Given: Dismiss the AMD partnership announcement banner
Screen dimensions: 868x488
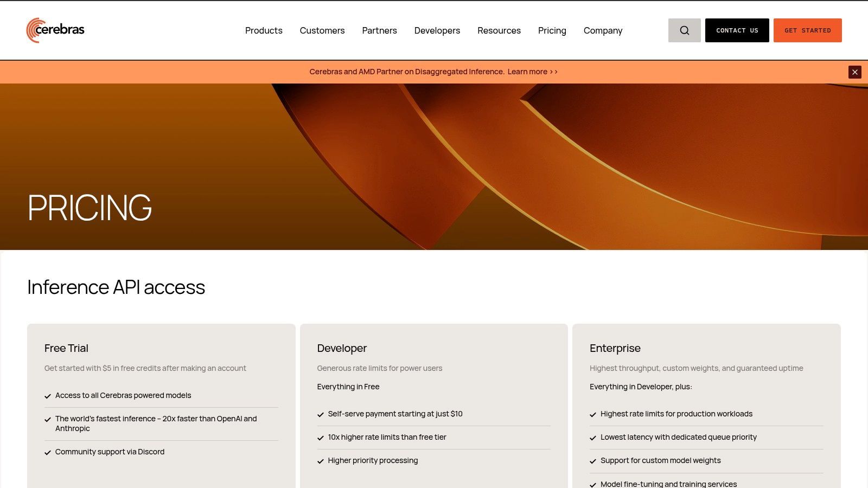Looking at the screenshot, I should (x=855, y=72).
